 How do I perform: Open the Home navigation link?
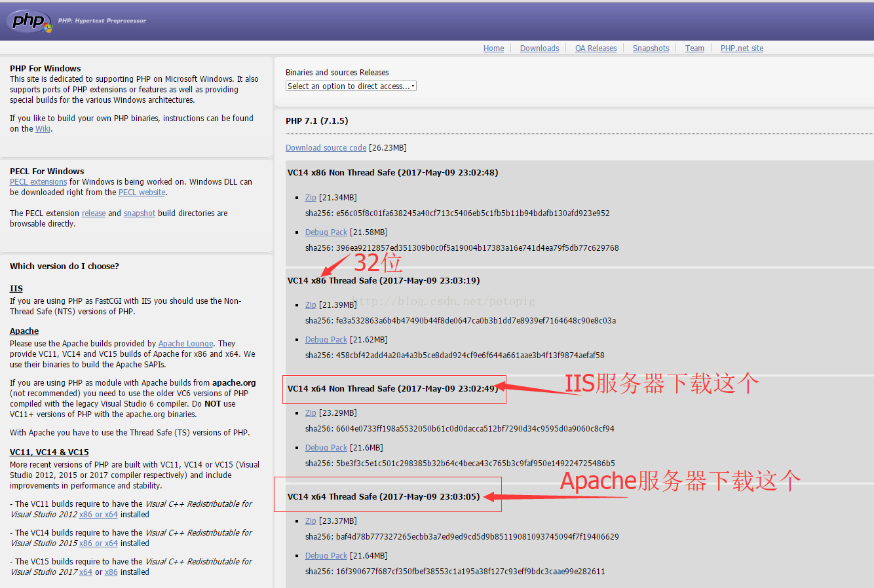493,48
